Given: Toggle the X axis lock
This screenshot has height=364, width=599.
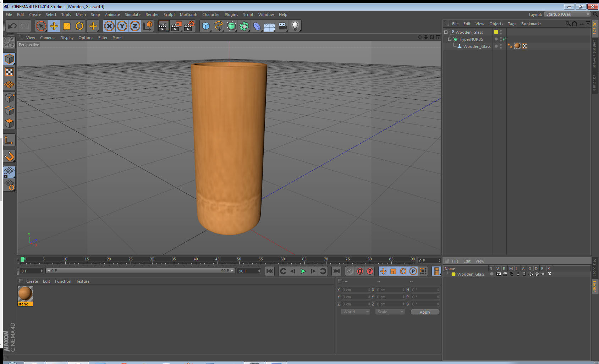Looking at the screenshot, I should (x=109, y=26).
